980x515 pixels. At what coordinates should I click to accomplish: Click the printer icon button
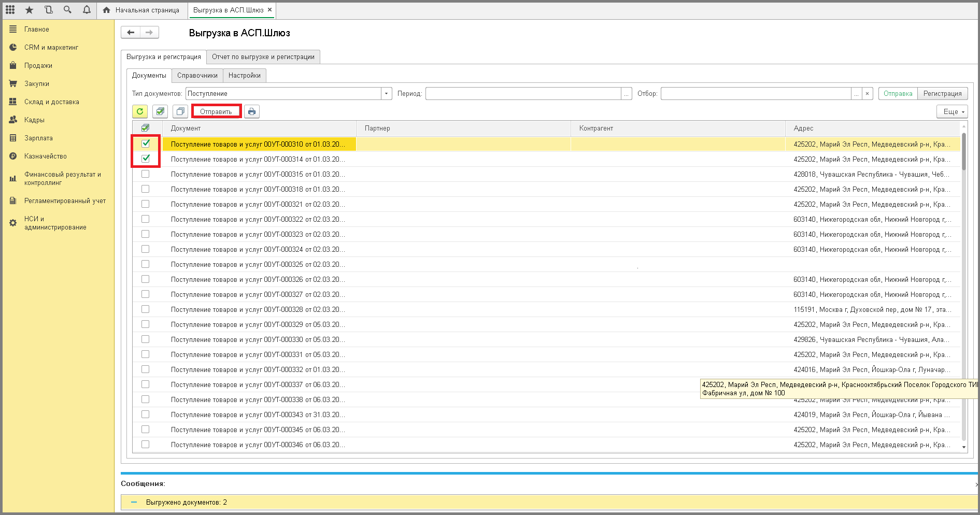[252, 111]
